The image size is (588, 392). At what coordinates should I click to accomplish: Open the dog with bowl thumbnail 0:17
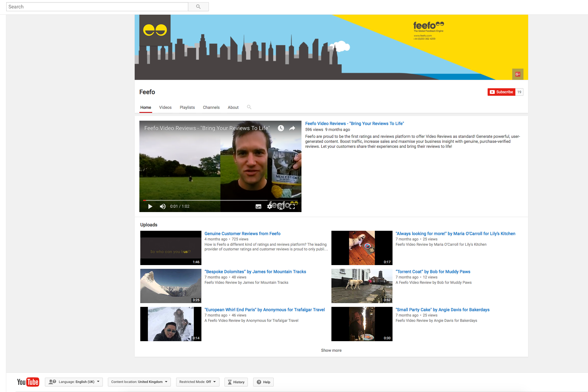[x=362, y=248]
